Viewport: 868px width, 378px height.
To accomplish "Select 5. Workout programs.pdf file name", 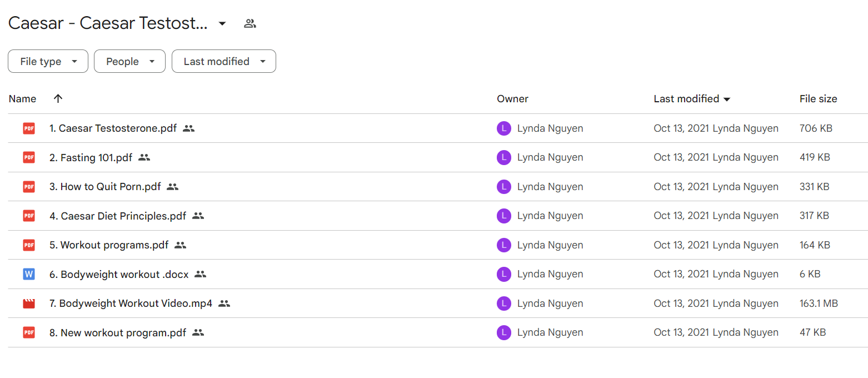I will [109, 245].
